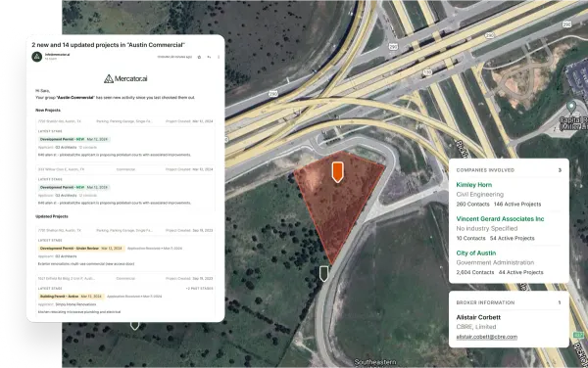Click the route 130 highway shield
The width and height of the screenshot is (588, 368).
(427, 71)
